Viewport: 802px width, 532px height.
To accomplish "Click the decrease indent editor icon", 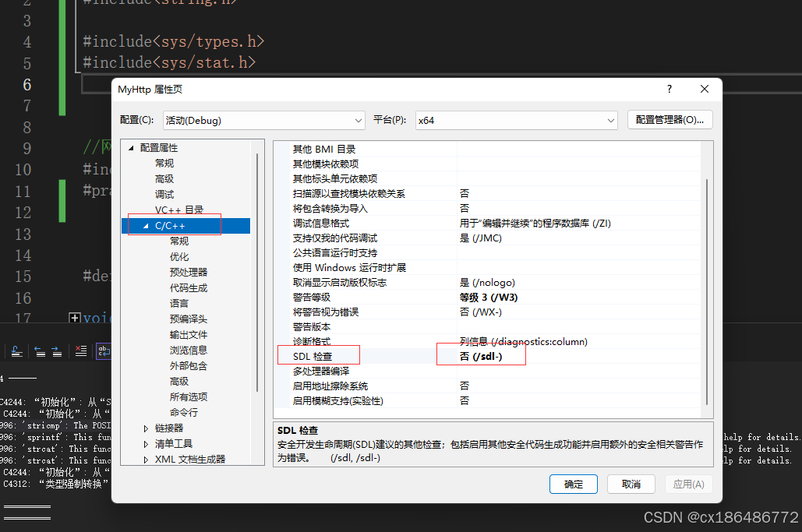I will click(39, 351).
